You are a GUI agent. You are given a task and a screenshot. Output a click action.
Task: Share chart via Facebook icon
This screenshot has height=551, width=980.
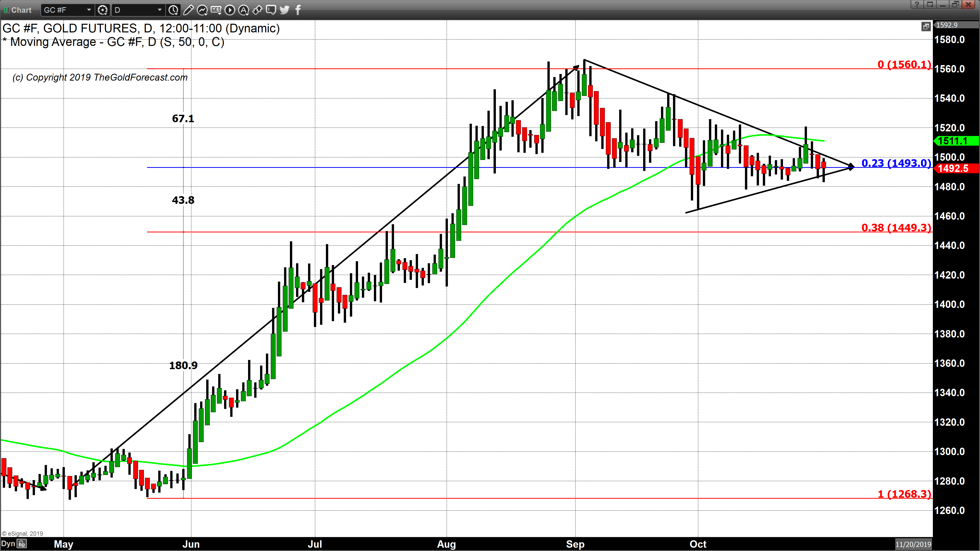pyautogui.click(x=298, y=10)
